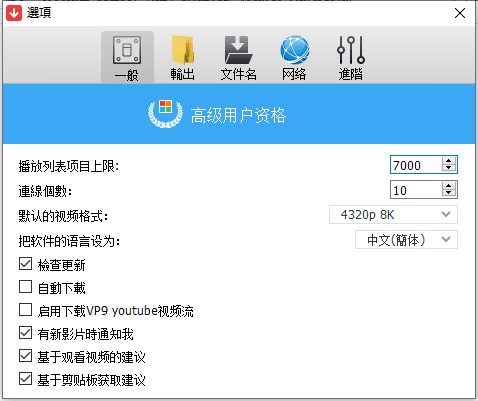478x401 pixels.
Task: Switch to the 輸出 folder tab
Action: (182, 57)
